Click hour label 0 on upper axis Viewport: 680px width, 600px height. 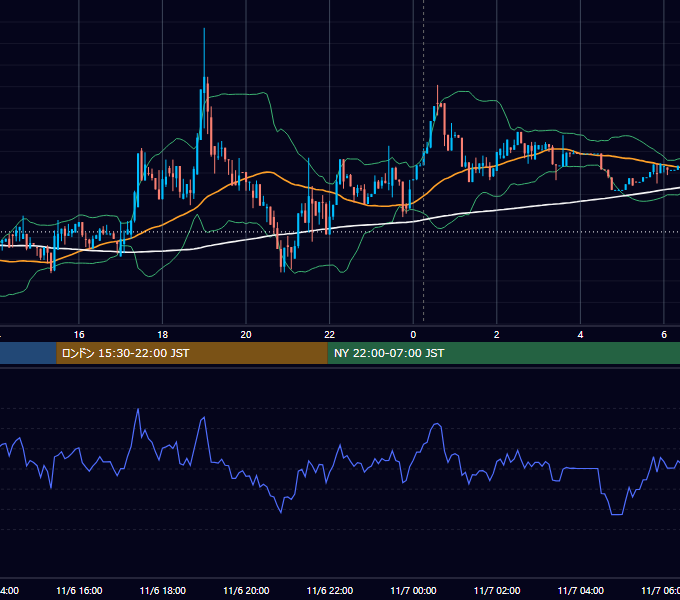coord(413,335)
